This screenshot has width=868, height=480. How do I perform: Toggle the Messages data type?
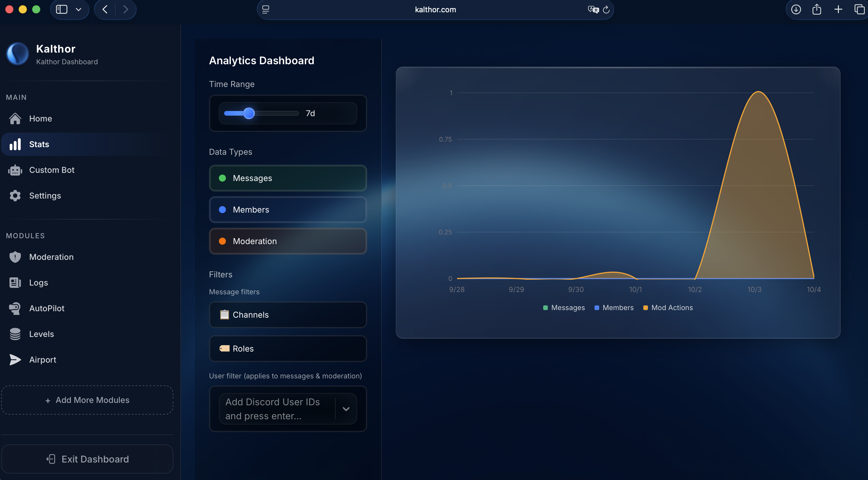click(x=287, y=178)
